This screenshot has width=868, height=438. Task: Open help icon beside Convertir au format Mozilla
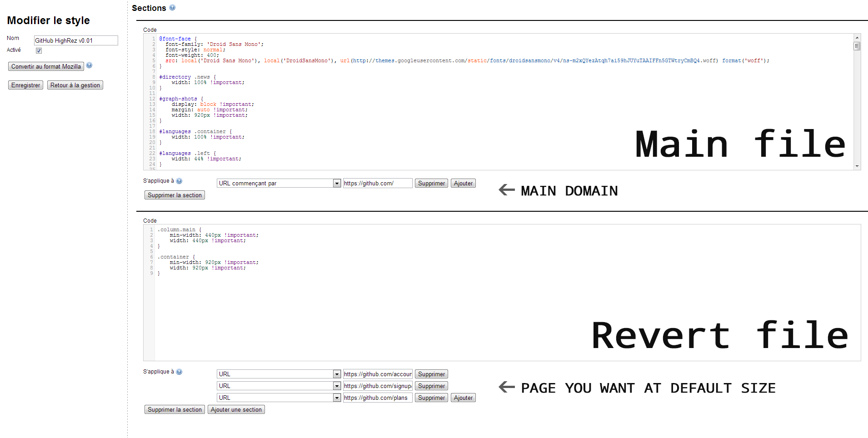click(89, 65)
